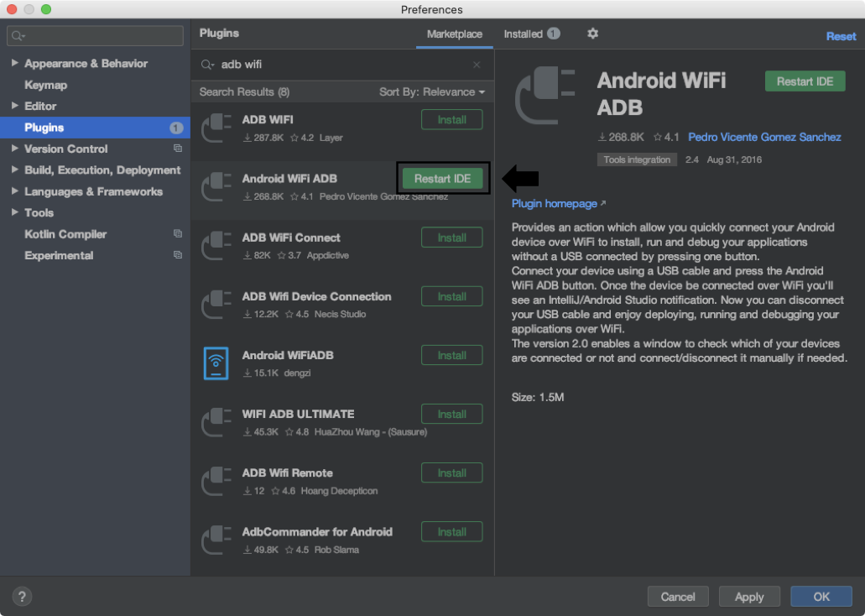Focus the settings search field
Viewport: 865px width, 616px height.
tap(96, 36)
